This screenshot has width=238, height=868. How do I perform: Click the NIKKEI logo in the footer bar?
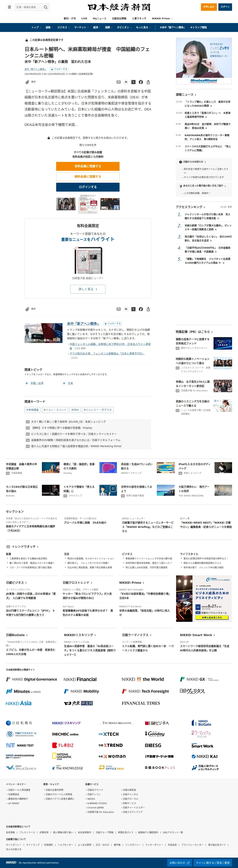[11, 863]
